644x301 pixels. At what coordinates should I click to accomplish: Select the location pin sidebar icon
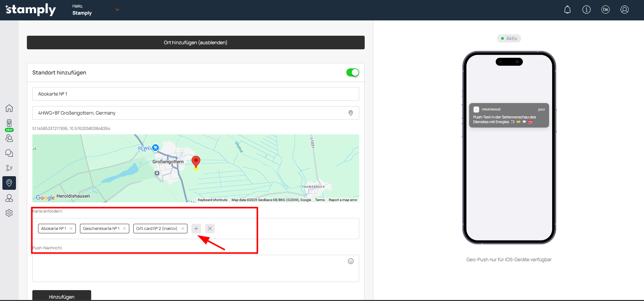pos(9,183)
